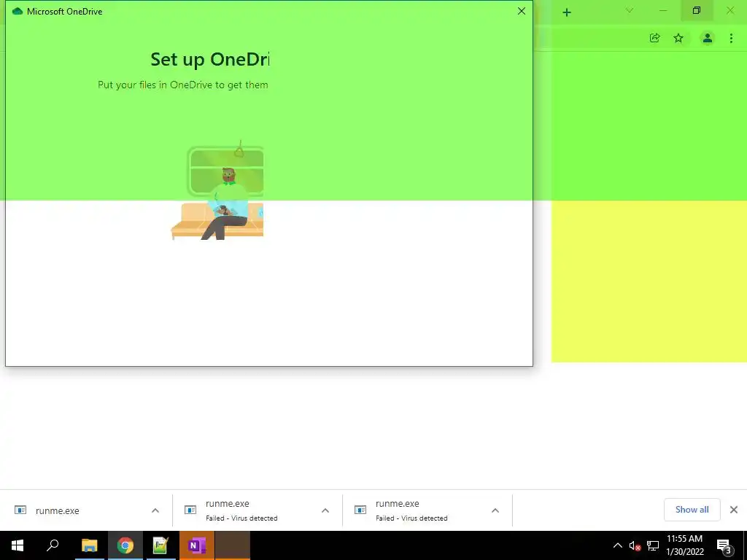This screenshot has width=747, height=560.
Task: Open Chrome tab search chevron
Action: pos(630,10)
